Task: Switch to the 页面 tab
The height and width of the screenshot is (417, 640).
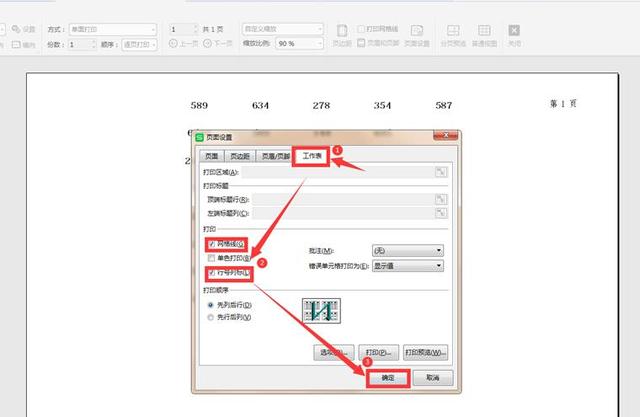Action: click(x=211, y=156)
